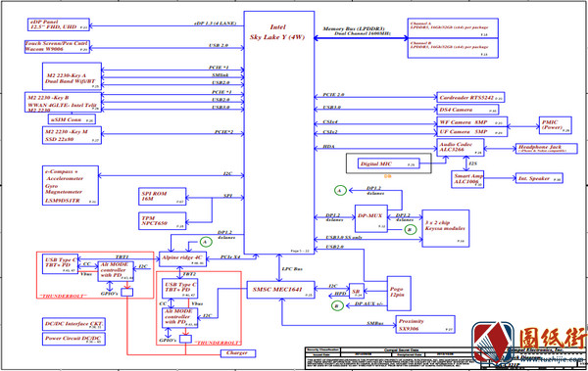Click the Cardreader RTS5242 block
The height and width of the screenshot is (371, 588).
pos(470,98)
